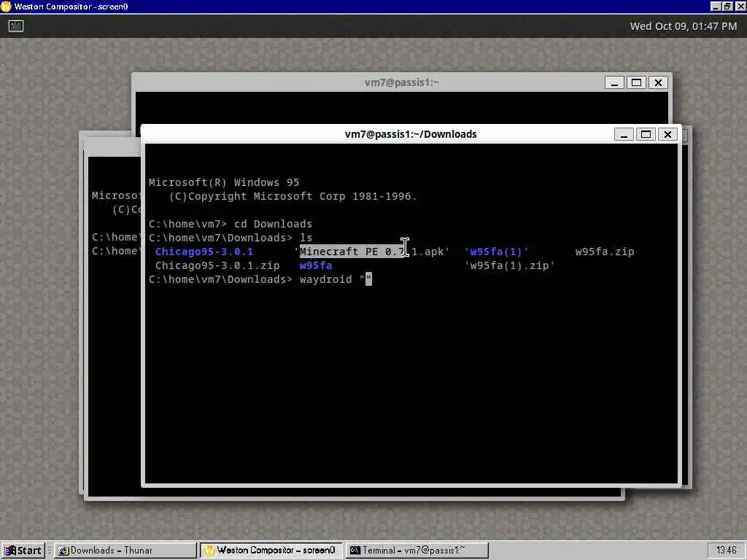Image resolution: width=747 pixels, height=560 pixels.
Task: Restore the Weston Compositor outer window
Action: (x=727, y=7)
